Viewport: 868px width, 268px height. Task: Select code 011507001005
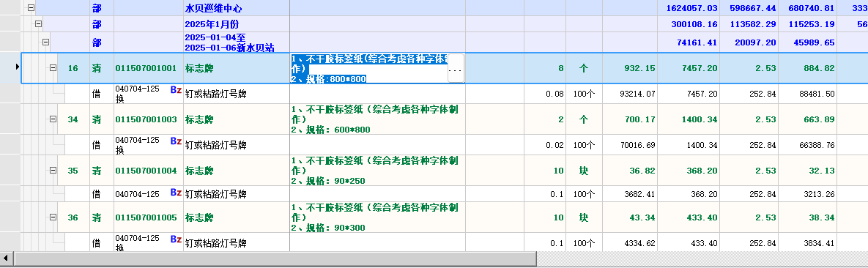coord(146,217)
